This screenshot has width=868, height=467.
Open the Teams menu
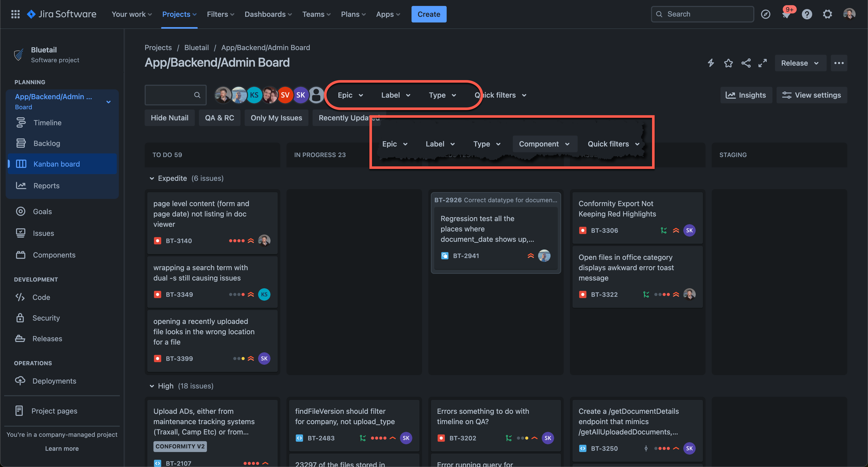316,14
